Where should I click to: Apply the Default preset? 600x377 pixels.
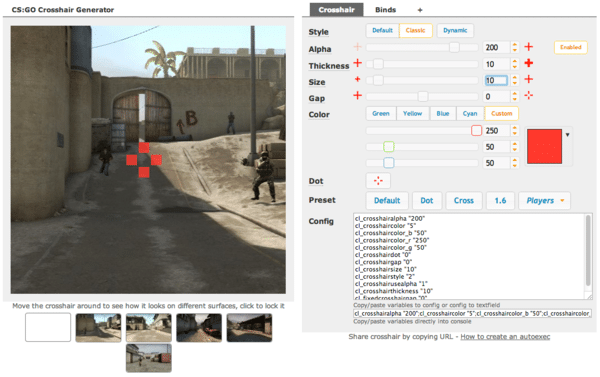387,201
